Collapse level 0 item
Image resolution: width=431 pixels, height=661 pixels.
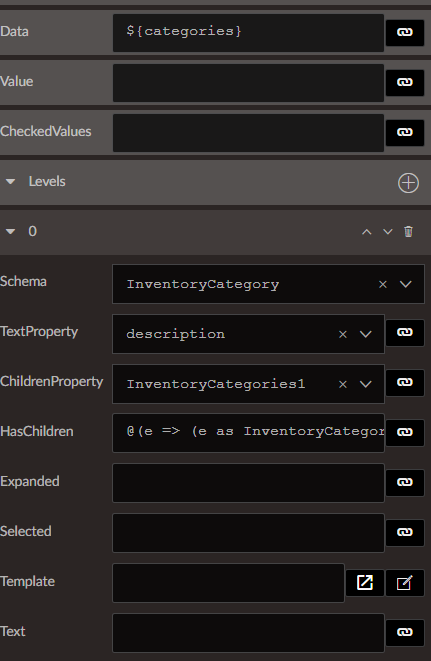(11, 231)
